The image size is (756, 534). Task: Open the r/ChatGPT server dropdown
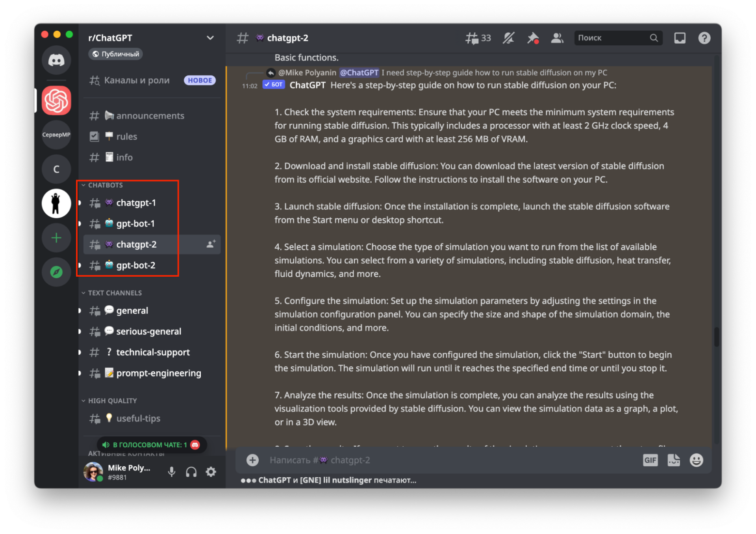[210, 38]
